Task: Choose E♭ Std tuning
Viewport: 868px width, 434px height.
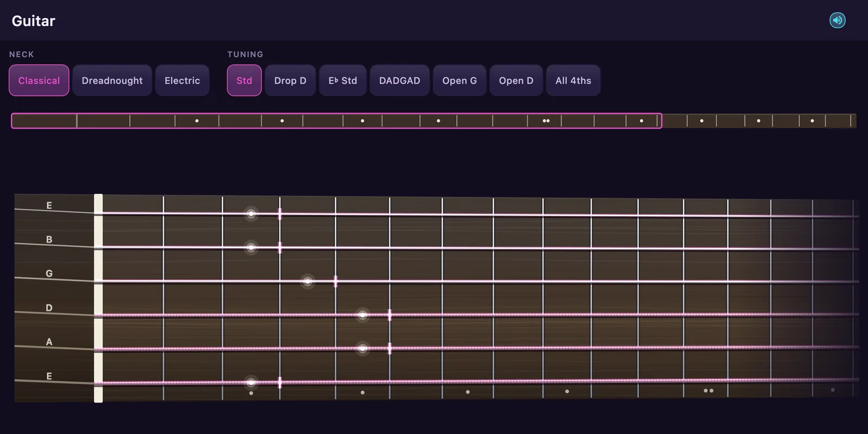Action: tap(343, 80)
